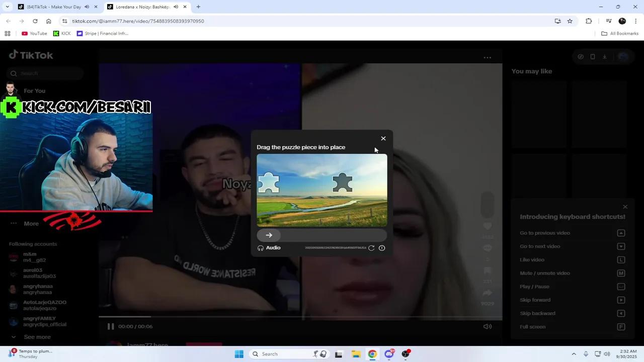Close the keyboard shortcuts panel
This screenshot has height=362, width=644.
[625, 207]
